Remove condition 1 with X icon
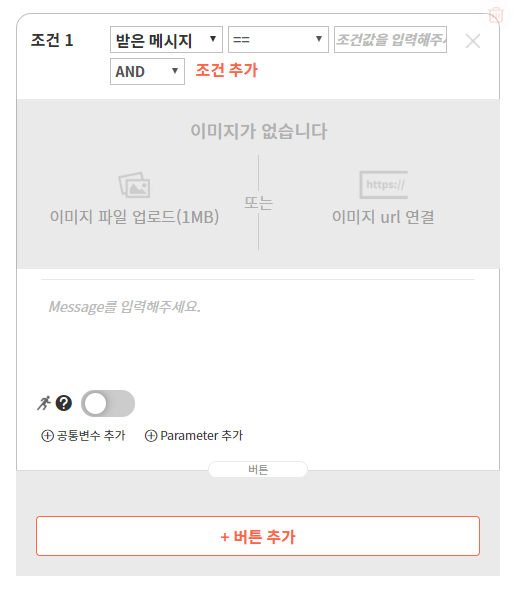Screen dimensions: 517x597 pyautogui.click(x=473, y=41)
